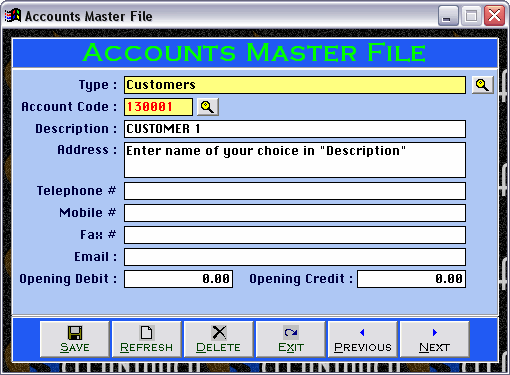This screenshot has width=510, height=375.
Task: Click the Account Code field 130001
Action: pyautogui.click(x=158, y=107)
